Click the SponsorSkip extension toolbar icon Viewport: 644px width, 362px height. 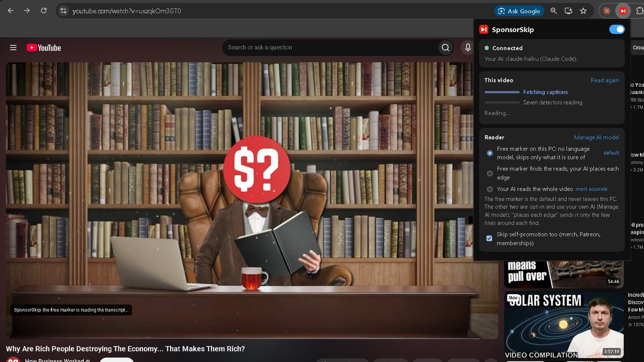click(623, 11)
